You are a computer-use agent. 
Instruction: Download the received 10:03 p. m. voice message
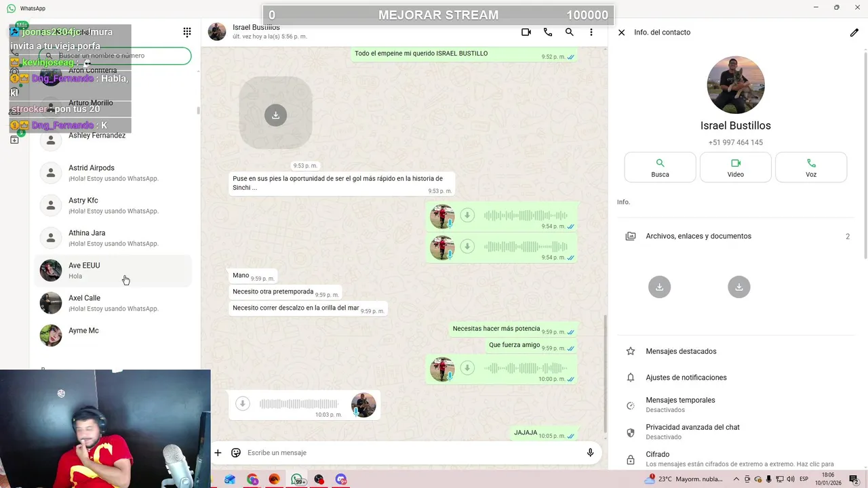(x=243, y=404)
